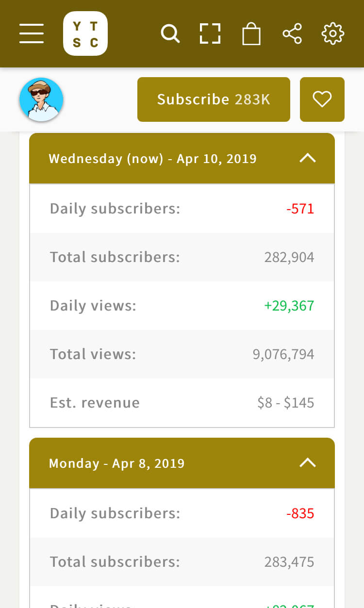Click the +29,367 daily views value
Screen dimensions: 364x608
point(289,306)
